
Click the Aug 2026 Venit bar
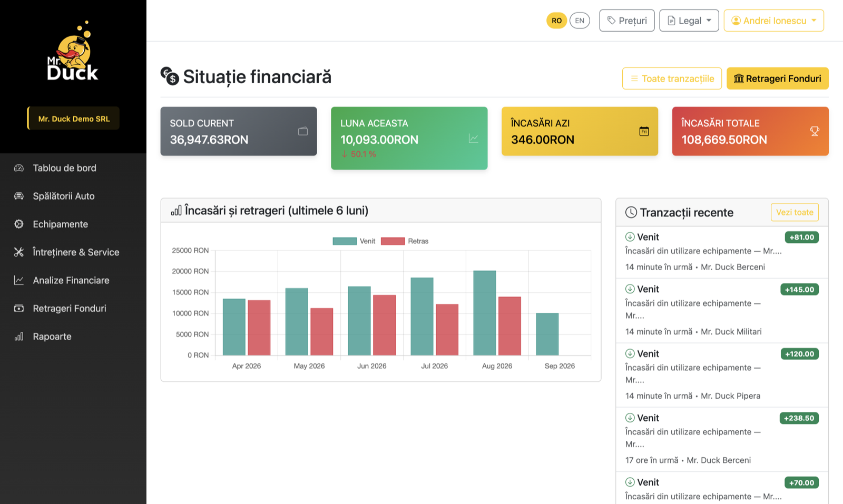point(485,313)
